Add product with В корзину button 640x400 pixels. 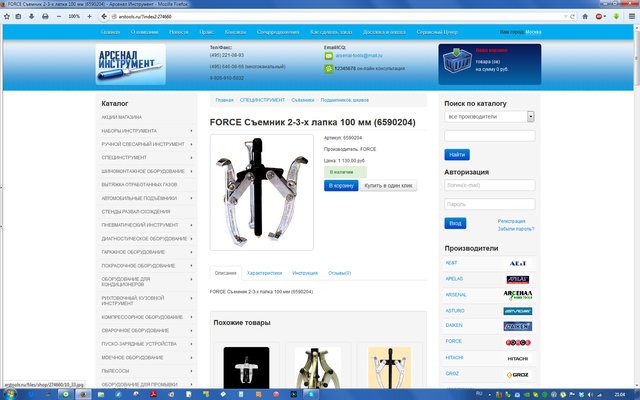(x=341, y=185)
